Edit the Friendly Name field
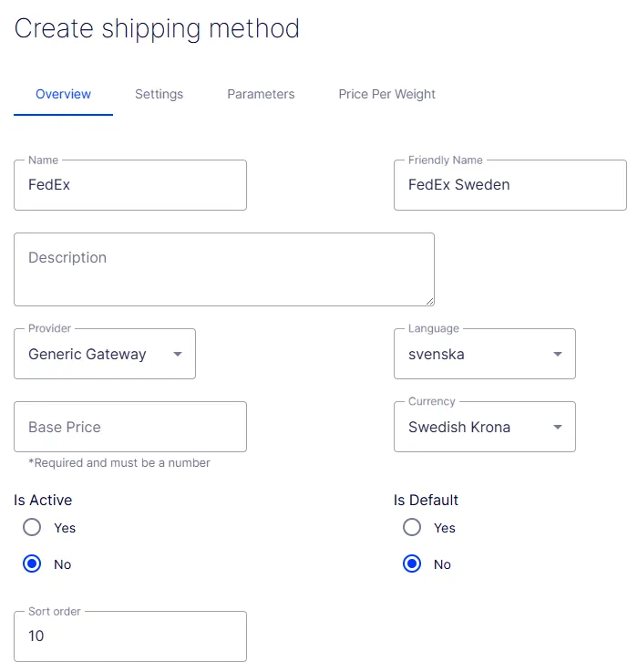Viewport: 638px width, 672px height. (509, 185)
